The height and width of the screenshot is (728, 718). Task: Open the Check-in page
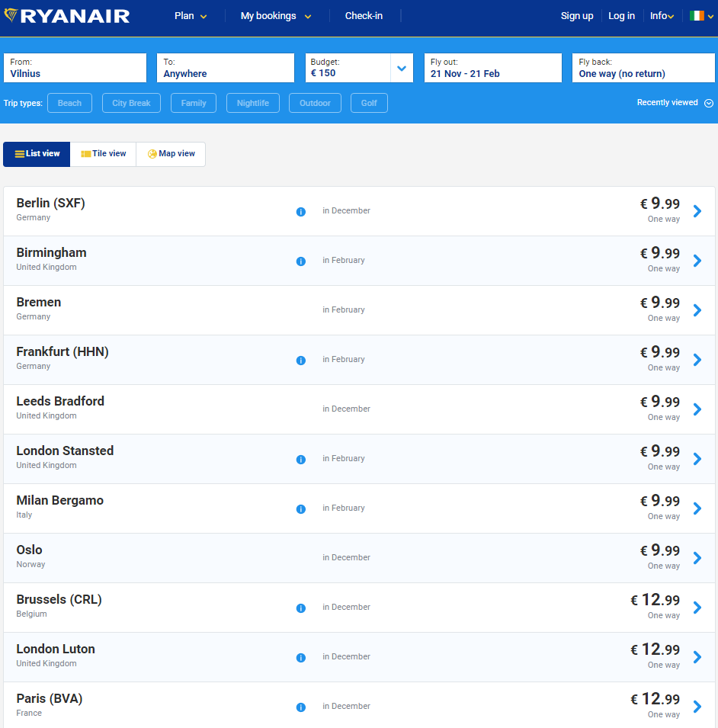(x=364, y=16)
